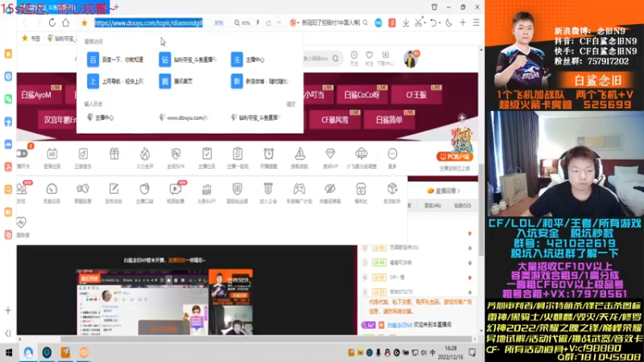Open the search engine selector dropdown
The image size is (644, 362).
(x=294, y=23)
